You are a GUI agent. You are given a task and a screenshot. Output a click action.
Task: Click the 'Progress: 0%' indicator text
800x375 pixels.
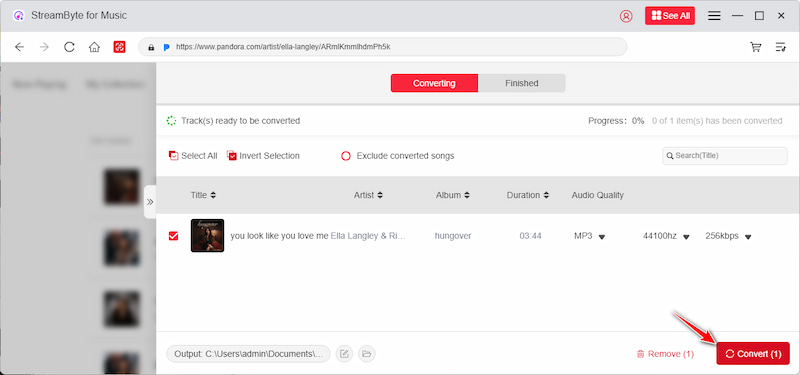(616, 121)
